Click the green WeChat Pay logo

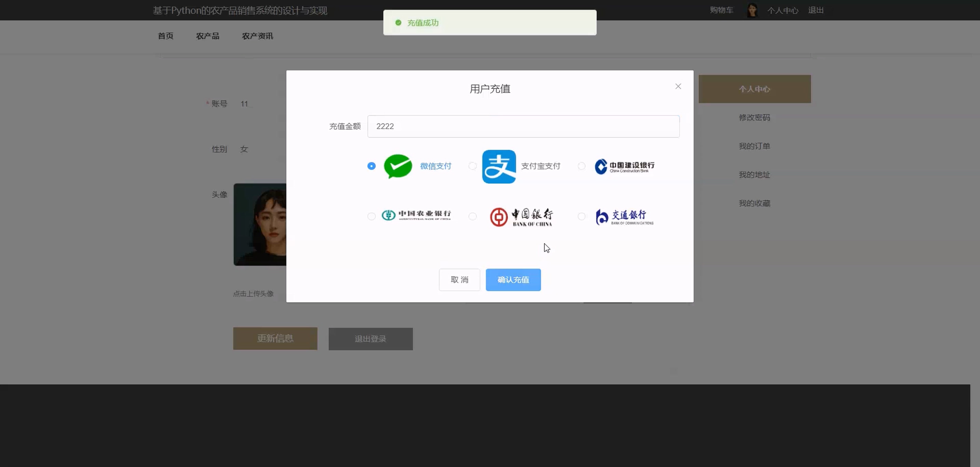pos(398,166)
